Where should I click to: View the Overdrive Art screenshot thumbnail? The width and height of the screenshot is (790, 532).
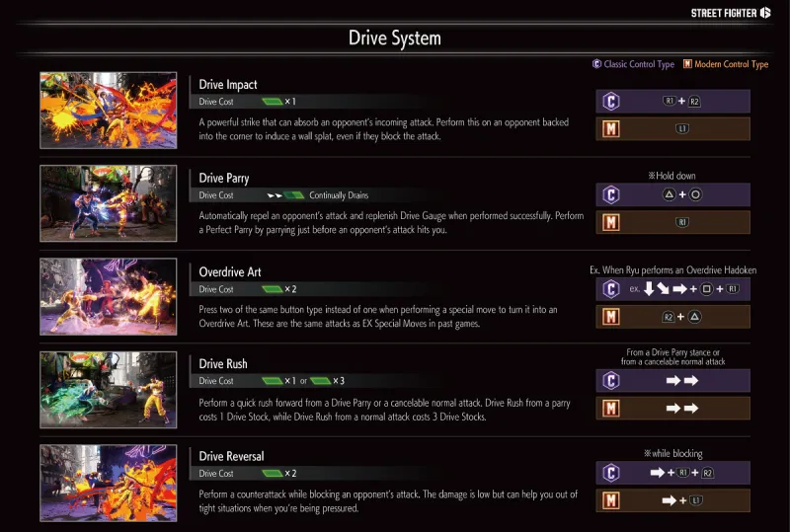(109, 297)
